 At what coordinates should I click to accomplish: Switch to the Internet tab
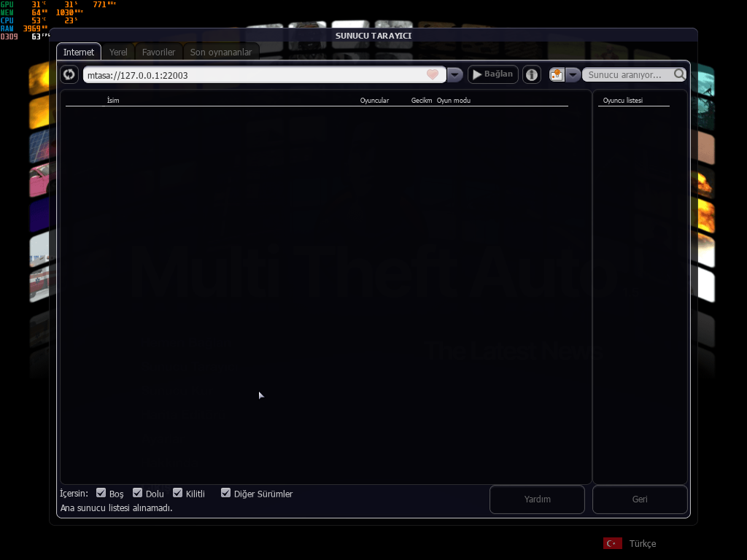click(x=79, y=52)
